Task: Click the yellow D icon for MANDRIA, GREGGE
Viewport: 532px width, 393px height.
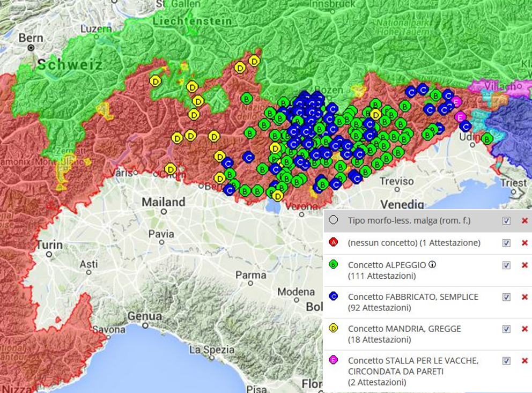Action: (334, 329)
